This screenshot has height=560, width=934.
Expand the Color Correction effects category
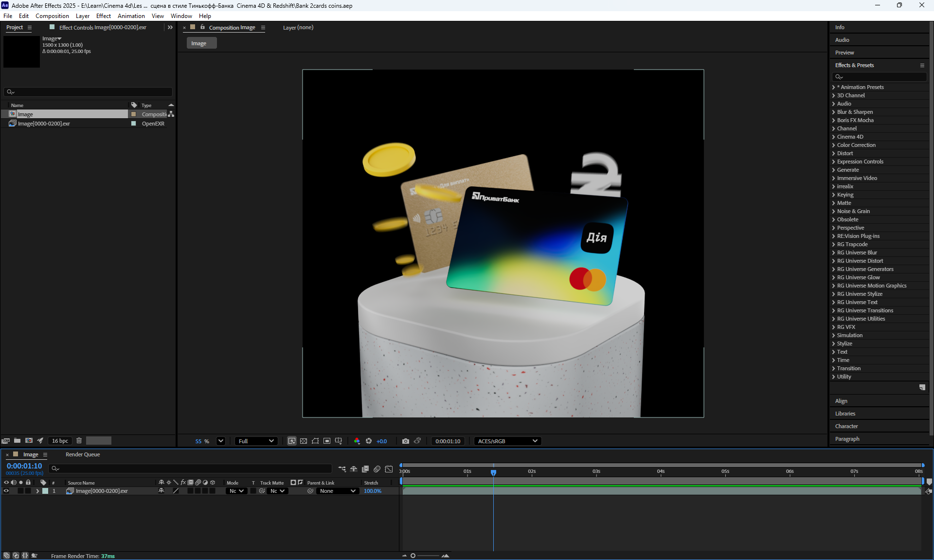coord(833,145)
